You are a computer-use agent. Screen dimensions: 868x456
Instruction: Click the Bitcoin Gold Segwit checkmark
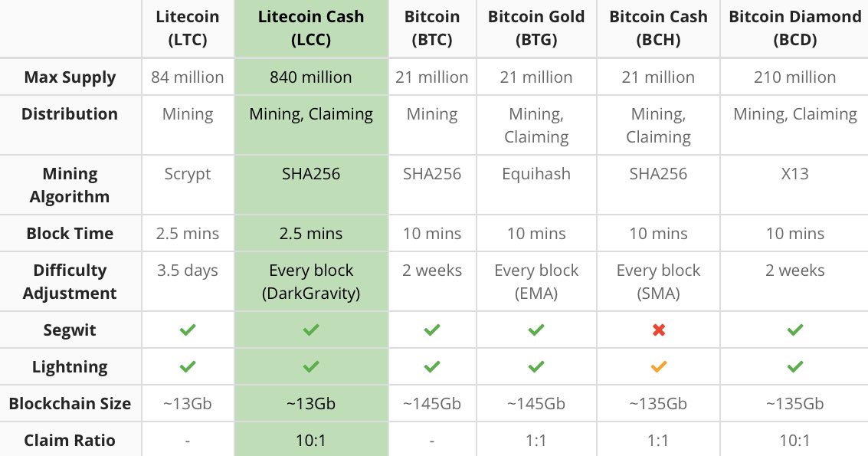pyautogui.click(x=536, y=330)
